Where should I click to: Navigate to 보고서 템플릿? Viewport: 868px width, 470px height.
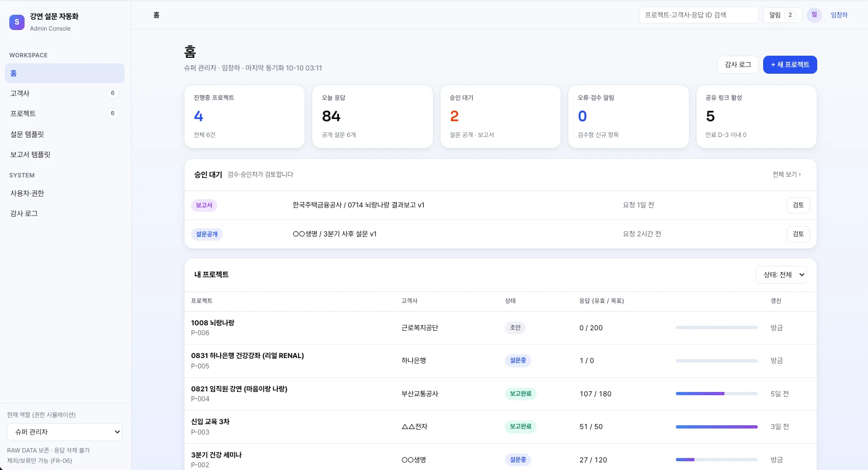[64, 154]
